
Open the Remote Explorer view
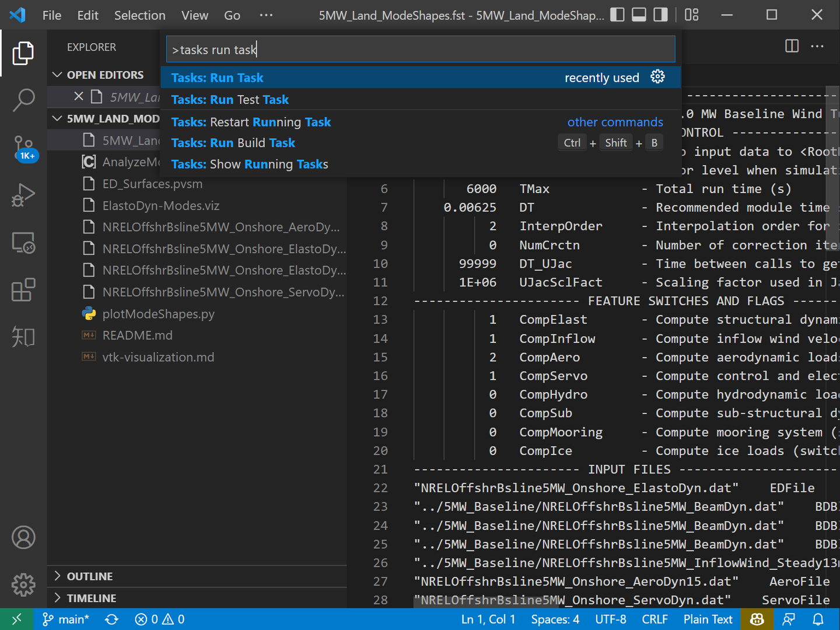click(23, 243)
